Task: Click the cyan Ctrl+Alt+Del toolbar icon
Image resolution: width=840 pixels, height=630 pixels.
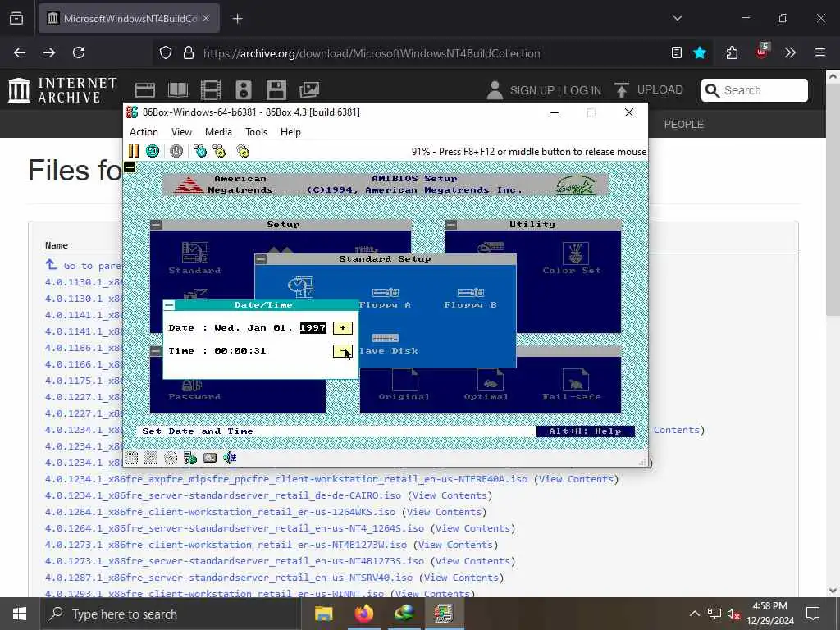Action: 200,151
